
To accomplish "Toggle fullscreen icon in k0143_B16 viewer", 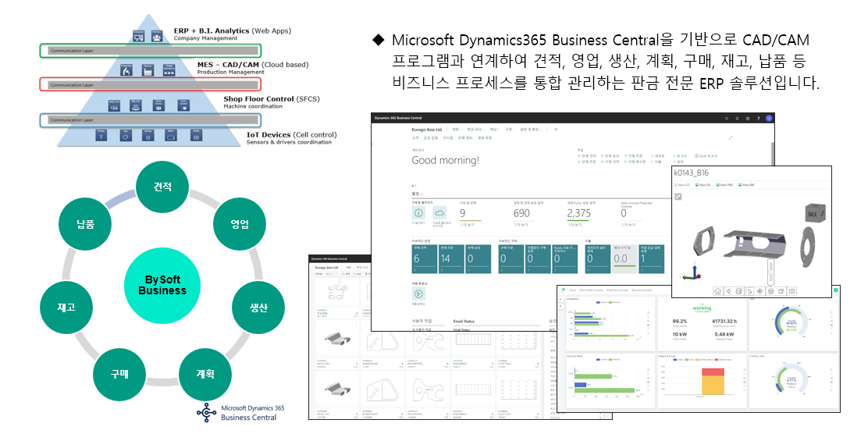I will pyautogui.click(x=678, y=197).
